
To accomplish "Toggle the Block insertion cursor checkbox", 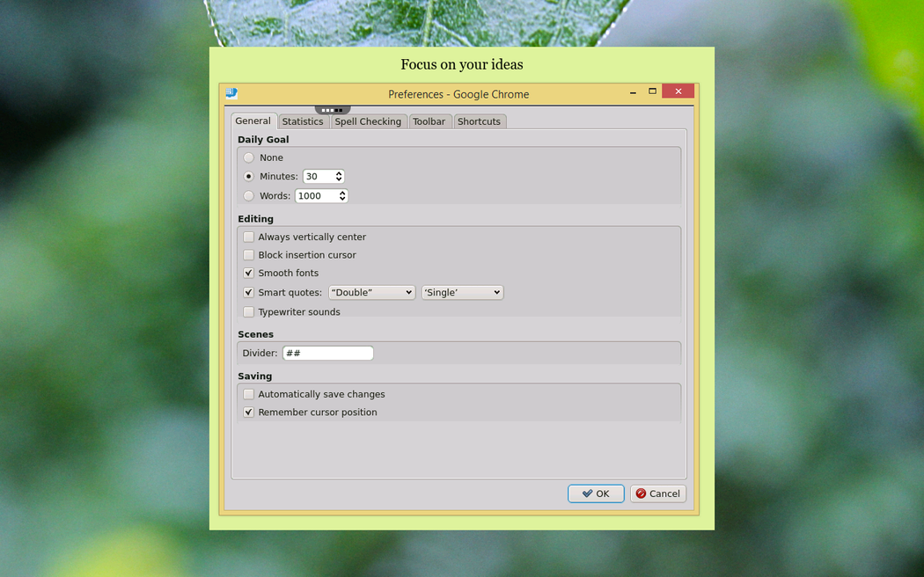I will 249,255.
